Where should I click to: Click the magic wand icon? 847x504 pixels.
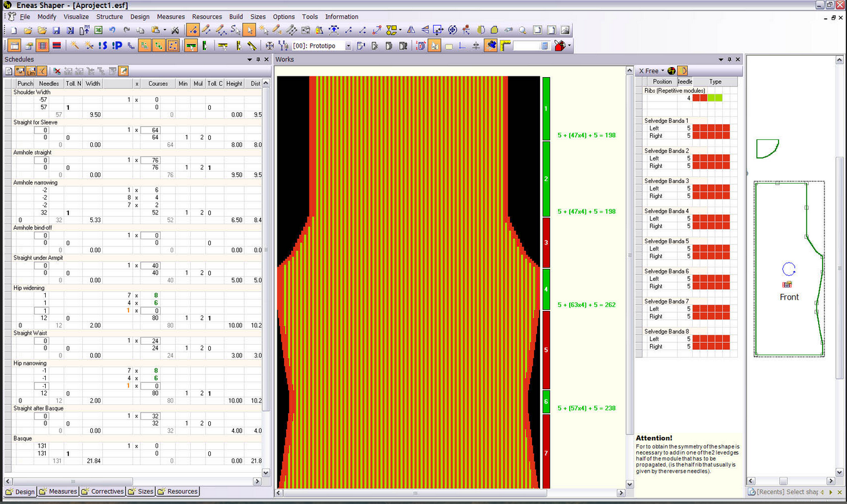(x=74, y=46)
